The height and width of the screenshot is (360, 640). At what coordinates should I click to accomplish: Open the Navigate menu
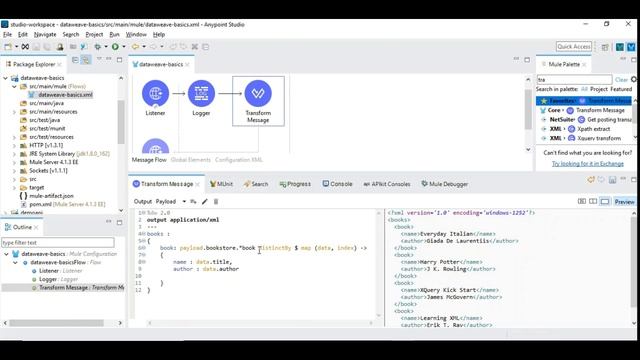coord(45,35)
